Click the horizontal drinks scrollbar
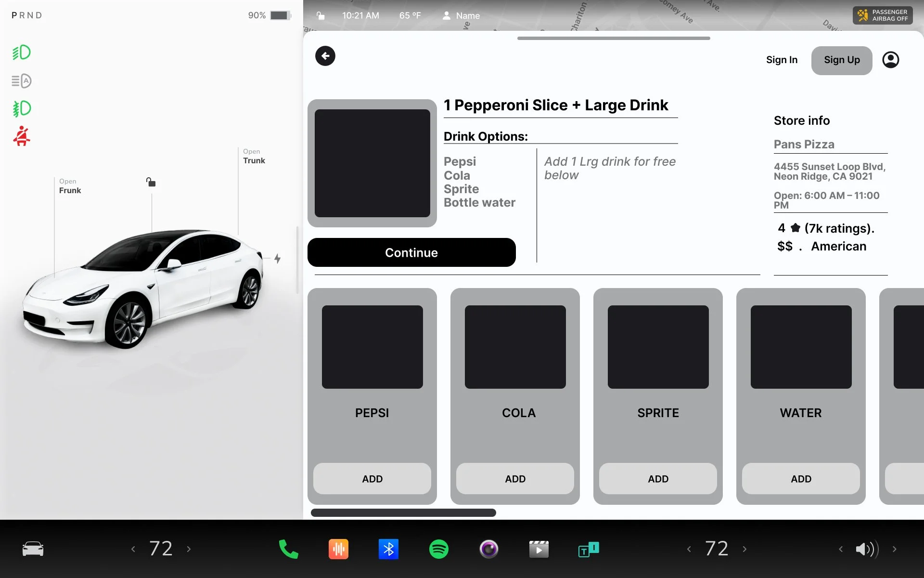924x578 pixels. point(403,512)
